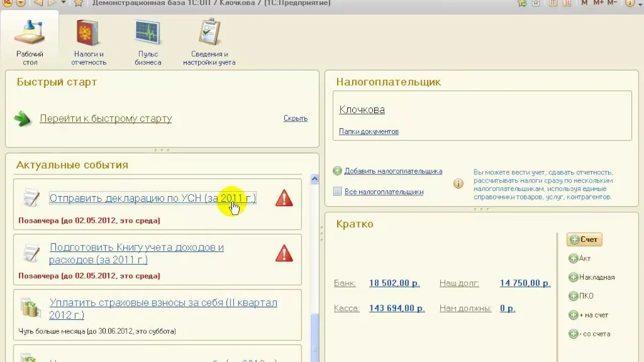Click warning icon beside Подготовить Книгу учета
Image resolution: width=644 pixels, height=362 pixels.
tap(284, 253)
